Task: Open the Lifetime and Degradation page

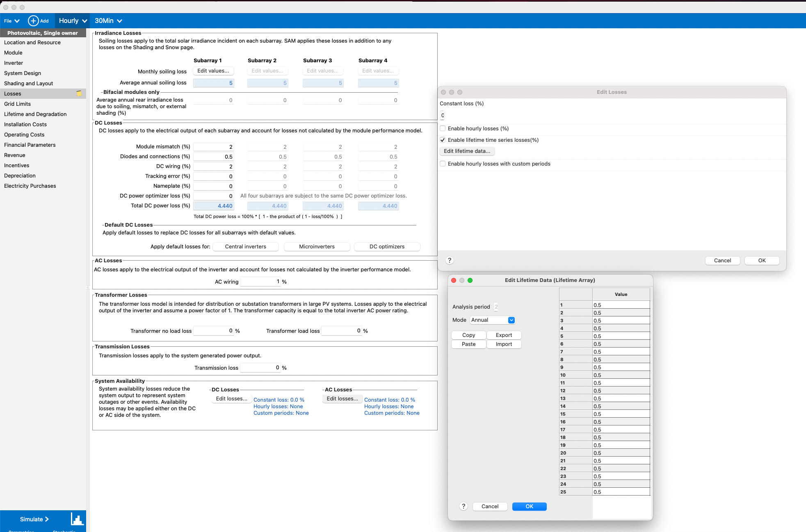Action: coord(35,114)
